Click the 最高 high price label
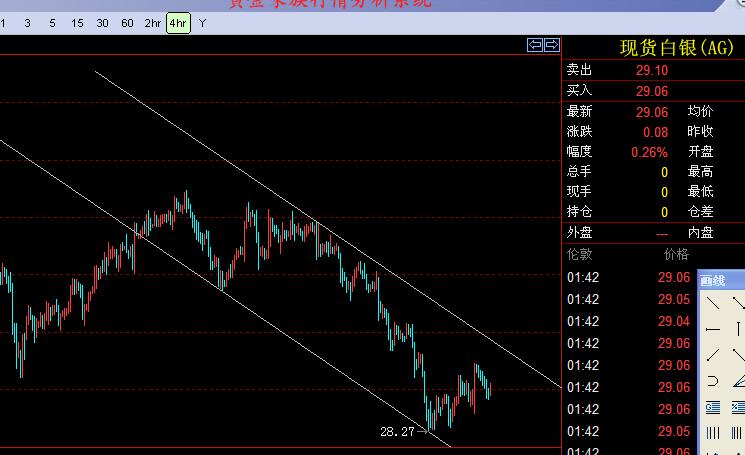Image resolution: width=745 pixels, height=455 pixels. click(x=700, y=171)
